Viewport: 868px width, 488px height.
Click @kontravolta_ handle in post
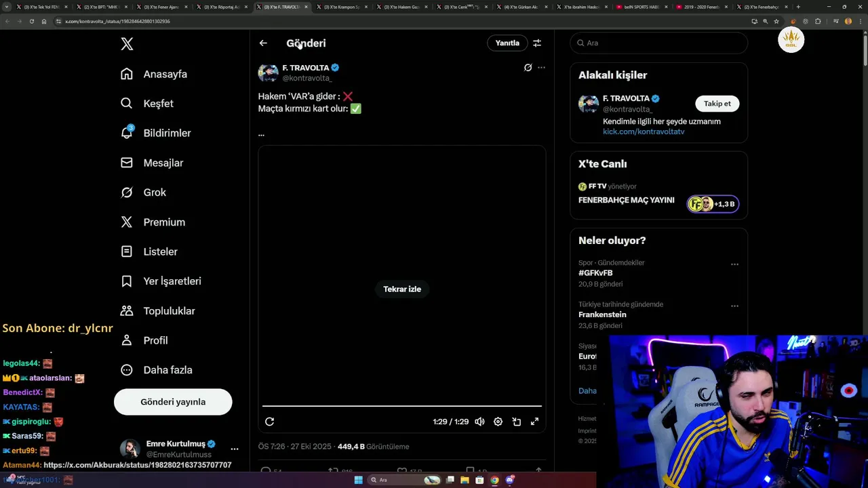pos(307,79)
